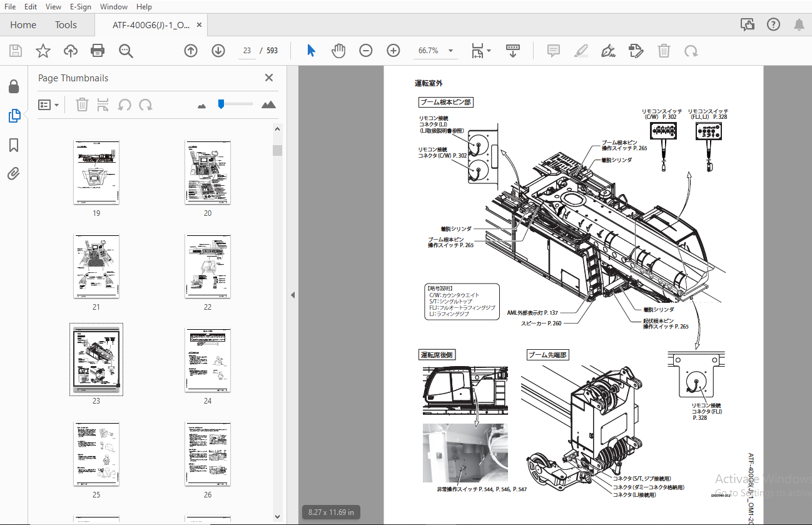Open the Bookmarks panel icon
Image resolution: width=812 pixels, height=525 pixels.
click(x=14, y=145)
